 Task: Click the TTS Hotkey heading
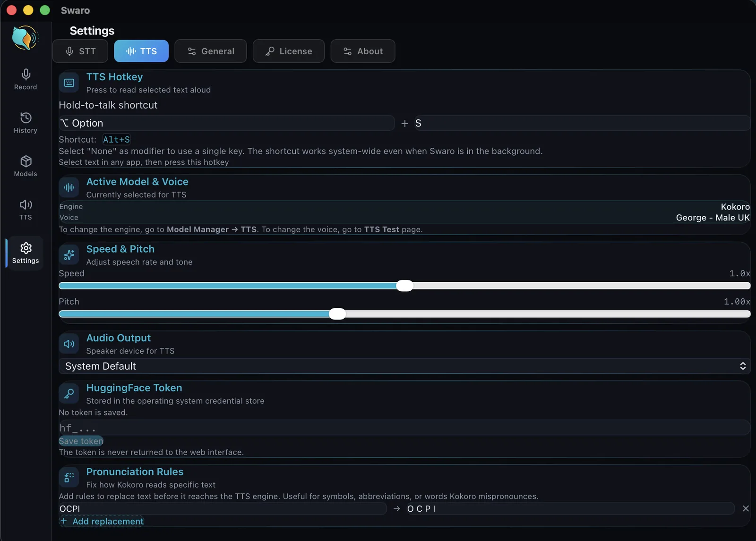[x=114, y=77]
